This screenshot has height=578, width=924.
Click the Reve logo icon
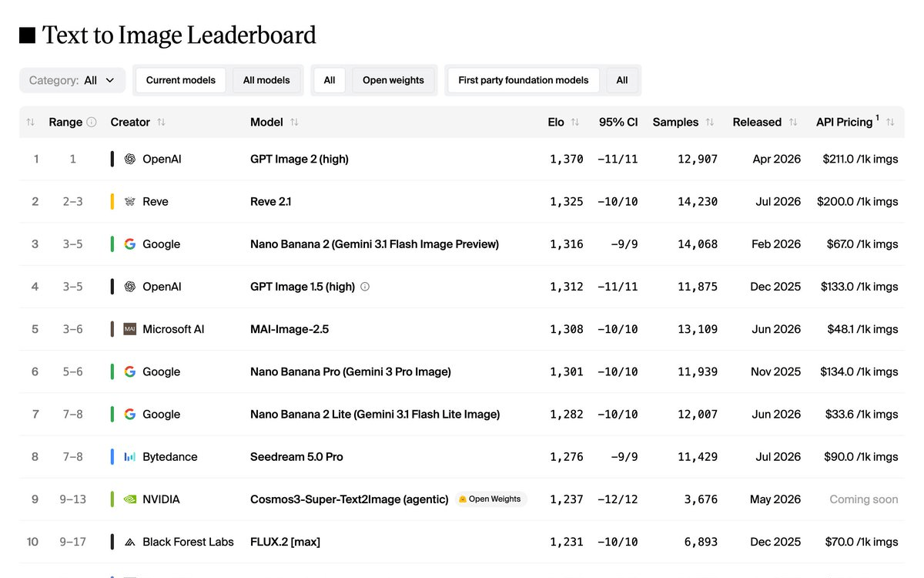point(129,202)
